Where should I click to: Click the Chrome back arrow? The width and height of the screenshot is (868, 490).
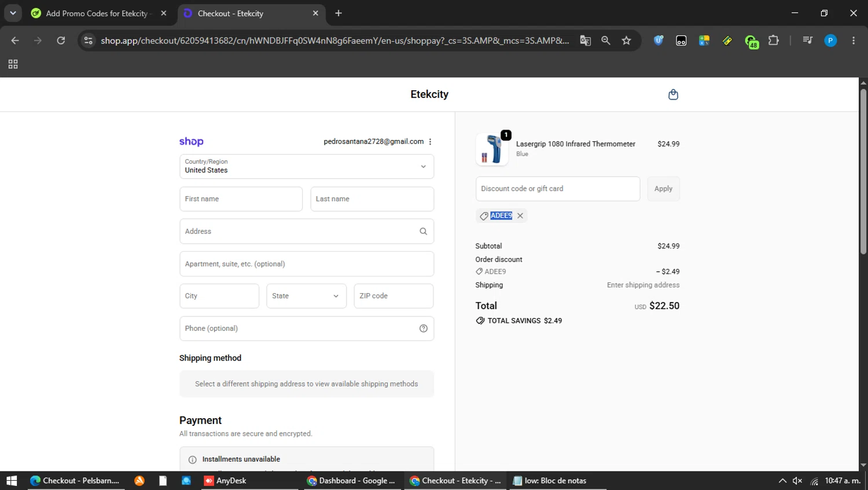coord(15,40)
